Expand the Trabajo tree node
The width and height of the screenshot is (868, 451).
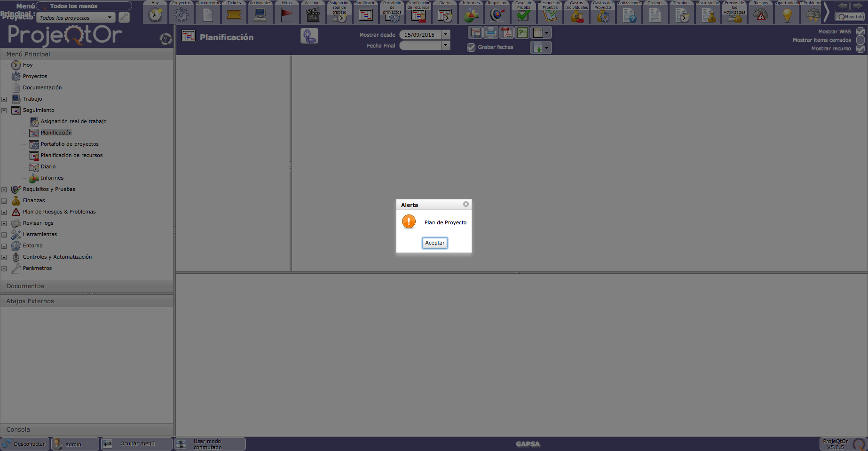[x=4, y=99]
